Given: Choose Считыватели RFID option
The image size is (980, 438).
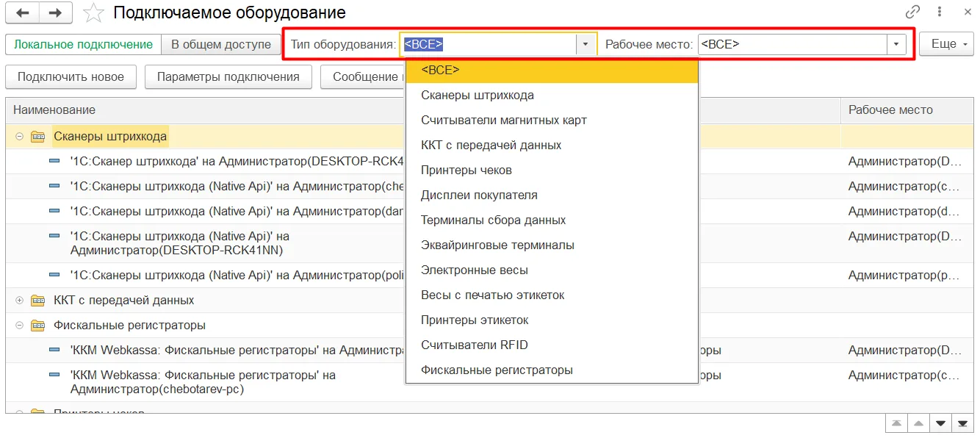Looking at the screenshot, I should pyautogui.click(x=552, y=345).
